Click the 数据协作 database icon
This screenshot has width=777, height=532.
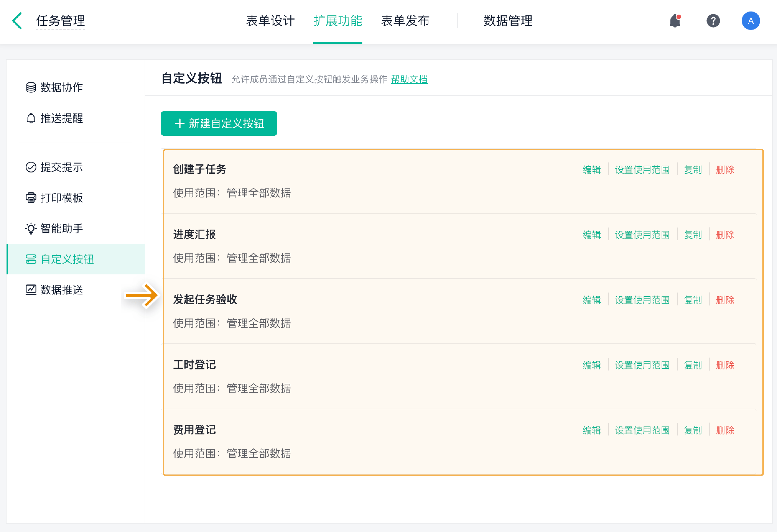tap(31, 88)
